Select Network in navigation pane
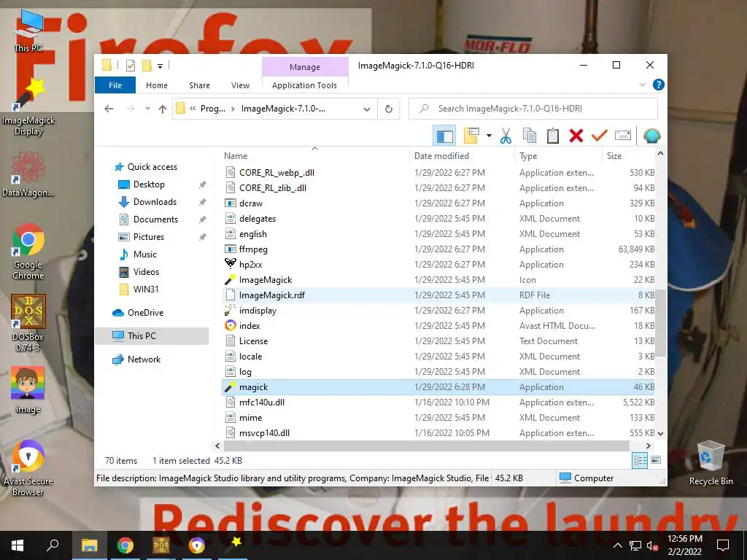 coord(144,359)
